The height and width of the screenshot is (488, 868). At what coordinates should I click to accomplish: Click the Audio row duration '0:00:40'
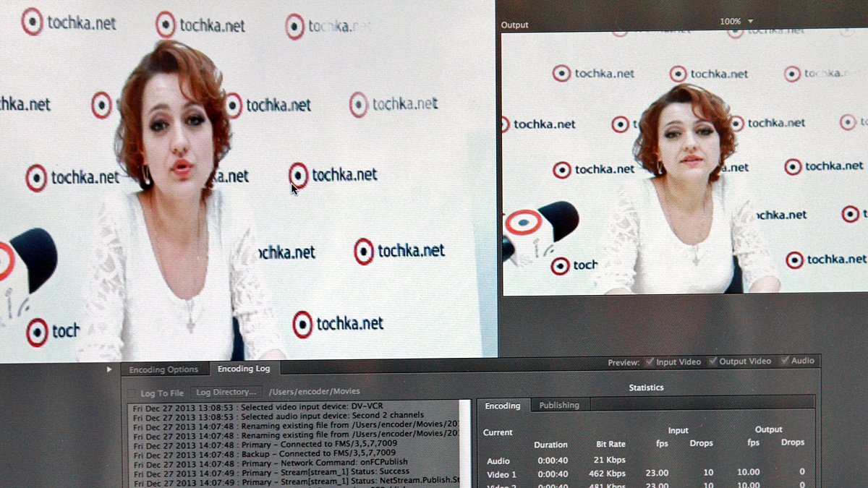click(552, 461)
